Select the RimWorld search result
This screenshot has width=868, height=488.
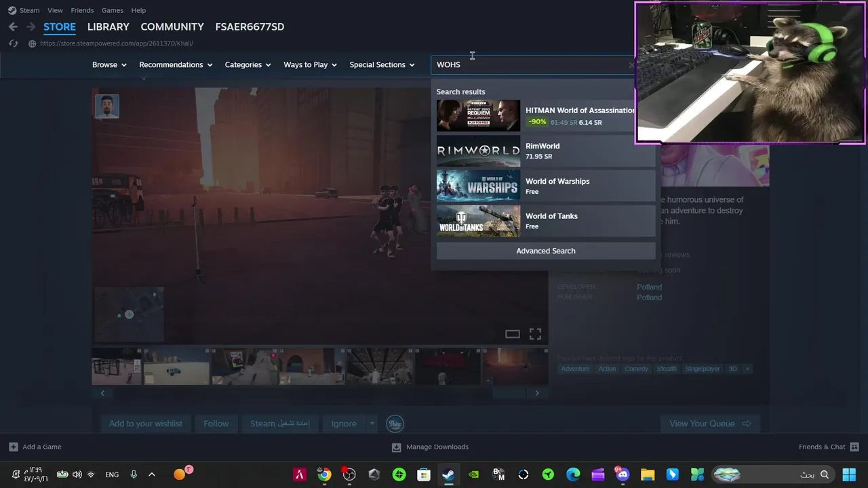[546, 150]
